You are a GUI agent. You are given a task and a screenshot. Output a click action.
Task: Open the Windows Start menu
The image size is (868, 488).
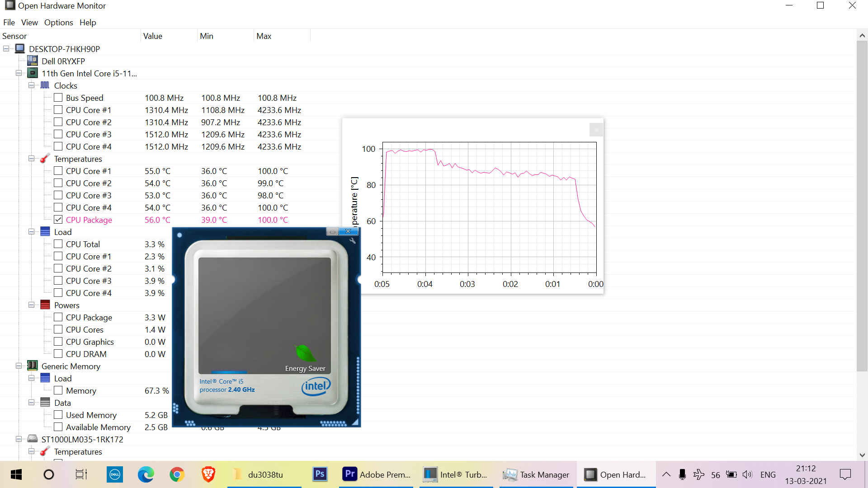tap(16, 474)
